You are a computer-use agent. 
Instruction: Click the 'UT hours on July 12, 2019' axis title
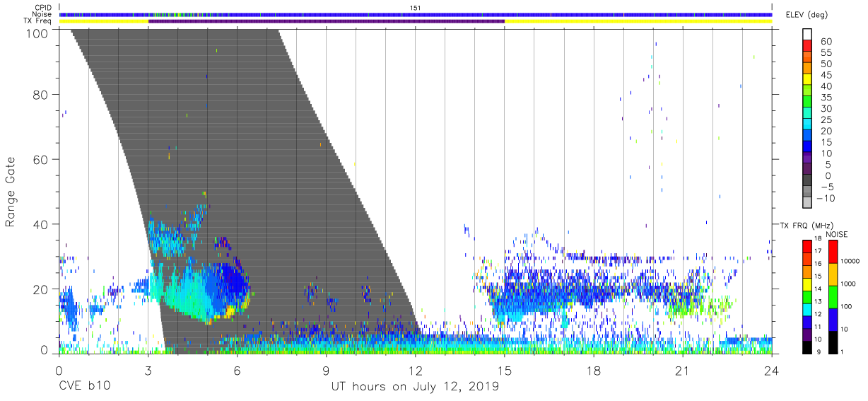click(416, 387)
